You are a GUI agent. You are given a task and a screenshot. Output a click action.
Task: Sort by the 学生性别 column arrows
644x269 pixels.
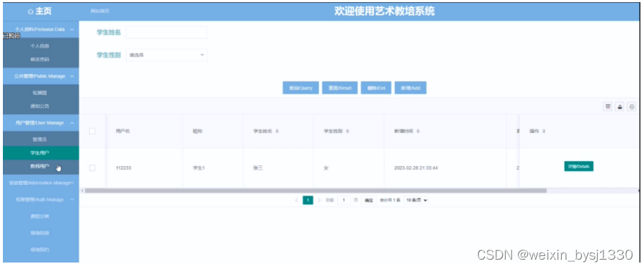[x=347, y=131]
